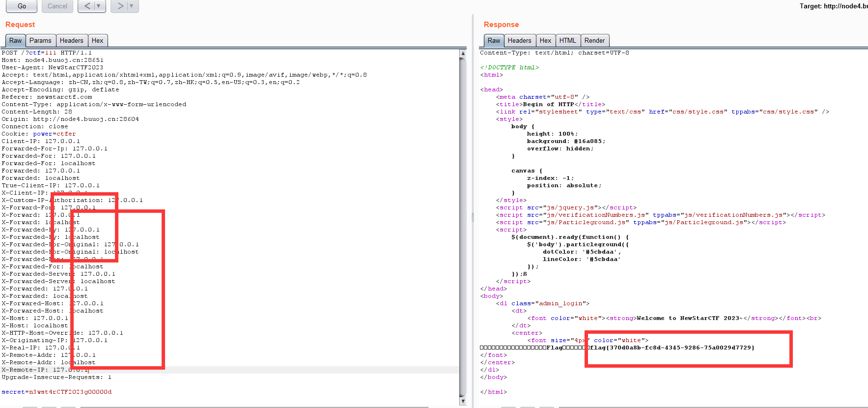
Task: Click the 'Cookie: power=ctfer' header line
Action: [x=39, y=134]
